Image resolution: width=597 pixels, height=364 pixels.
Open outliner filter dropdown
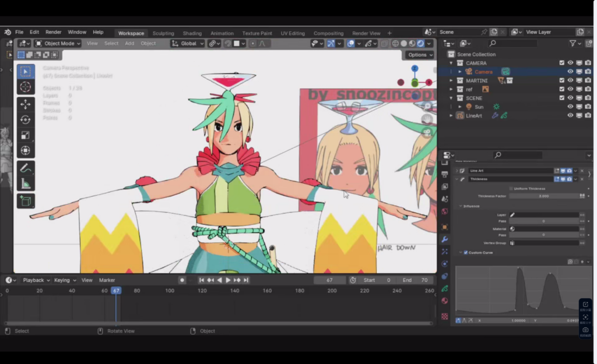pyautogui.click(x=575, y=43)
